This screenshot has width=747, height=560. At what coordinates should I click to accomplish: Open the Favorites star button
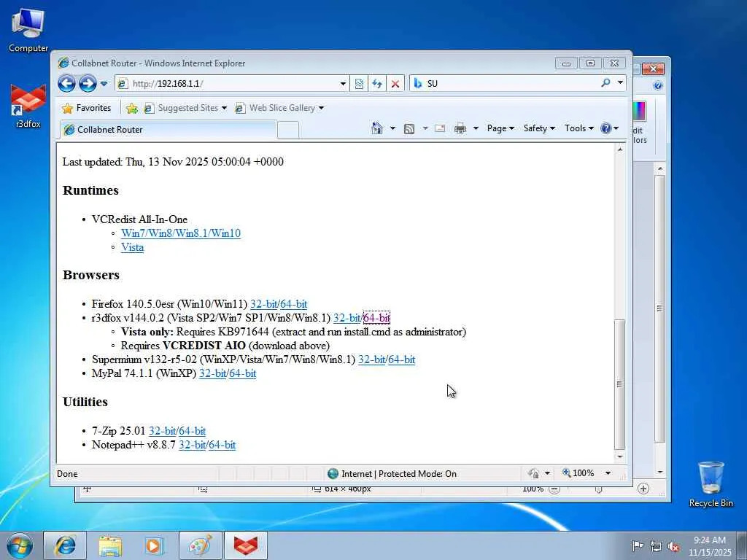[87, 108]
